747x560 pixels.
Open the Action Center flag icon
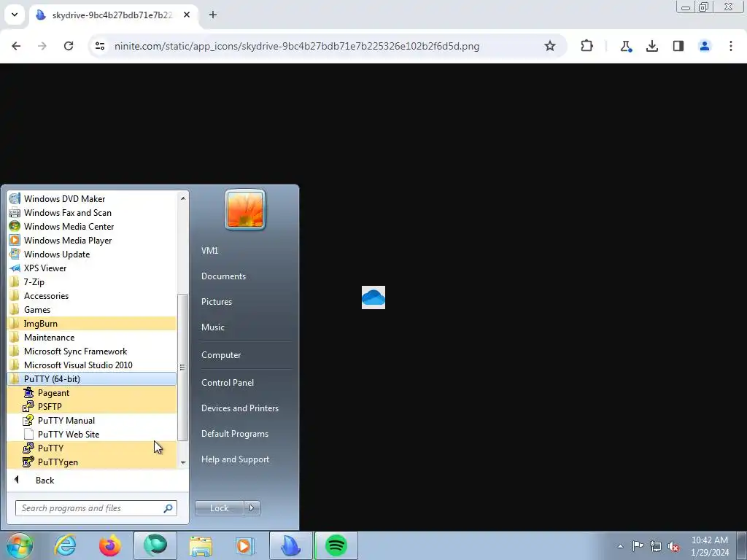point(638,545)
